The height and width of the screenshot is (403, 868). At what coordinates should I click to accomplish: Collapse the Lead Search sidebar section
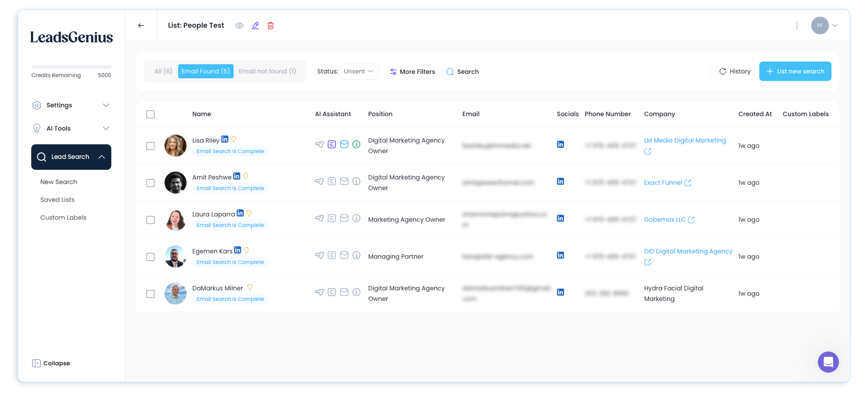point(71,157)
